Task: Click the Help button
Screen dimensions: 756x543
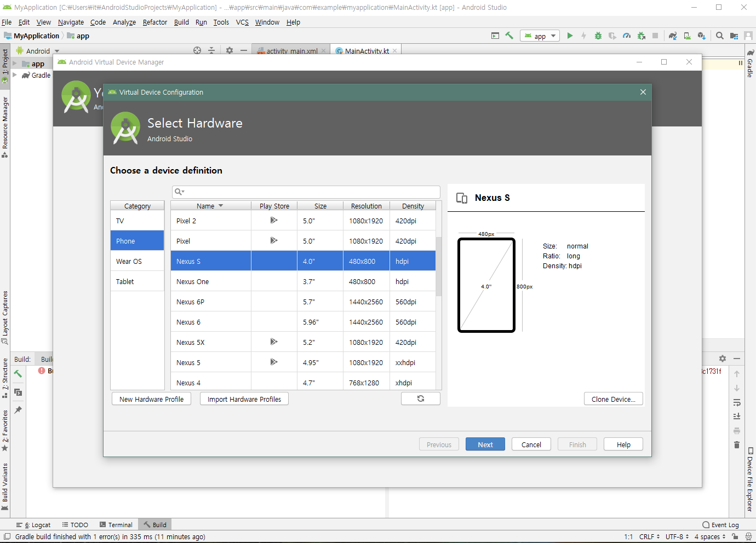Action: pyautogui.click(x=623, y=444)
